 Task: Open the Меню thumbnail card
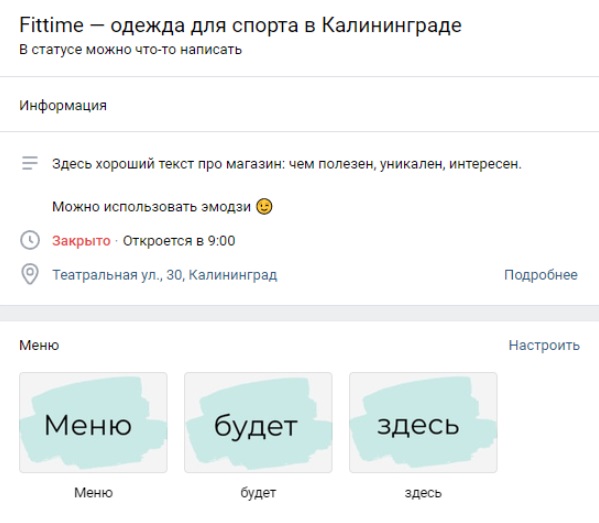93,423
